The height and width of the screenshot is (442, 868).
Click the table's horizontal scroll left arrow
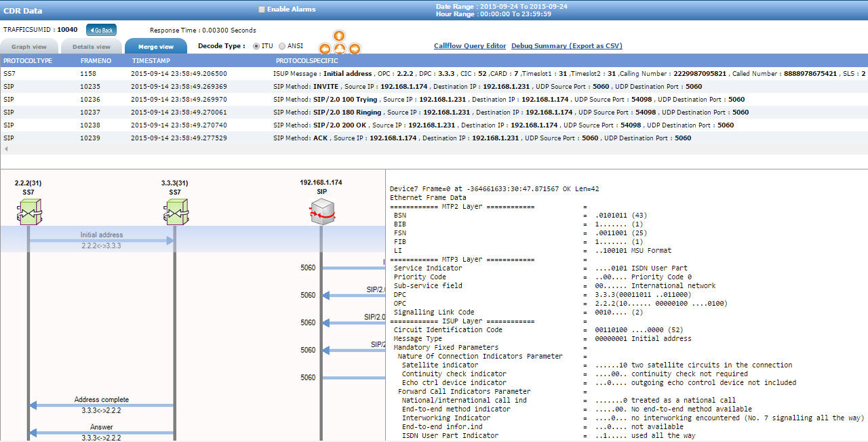coord(5,148)
